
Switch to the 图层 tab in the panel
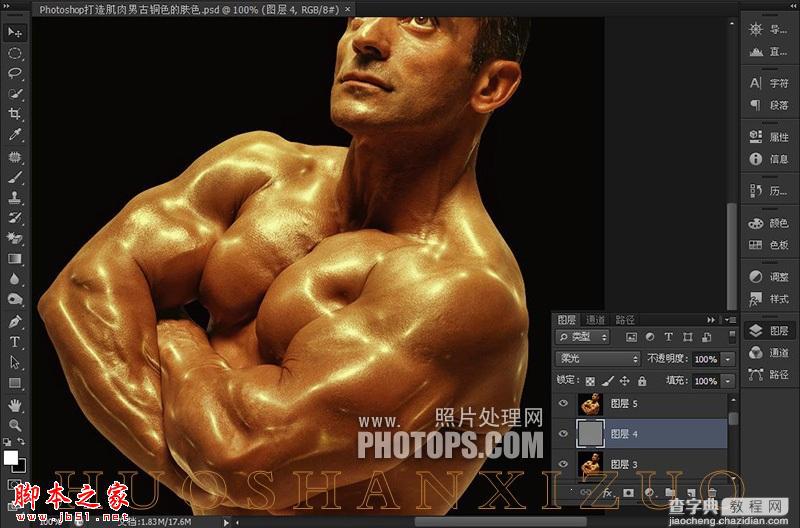tap(566, 320)
